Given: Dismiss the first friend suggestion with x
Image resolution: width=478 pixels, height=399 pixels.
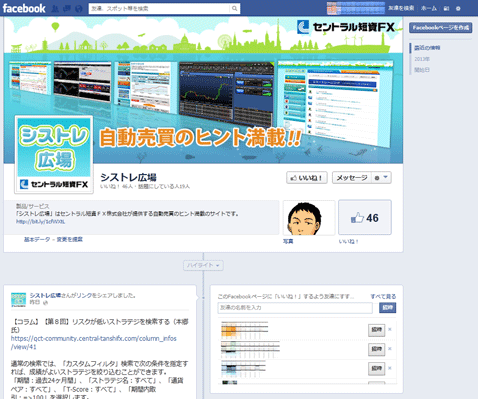Looking at the screenshot, I should click(x=390, y=329).
